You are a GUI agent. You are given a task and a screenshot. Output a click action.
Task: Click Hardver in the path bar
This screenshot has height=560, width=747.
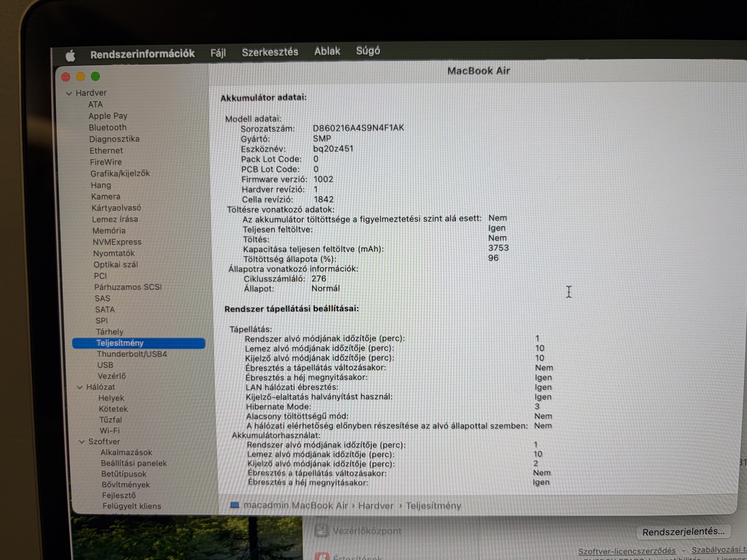tap(376, 506)
